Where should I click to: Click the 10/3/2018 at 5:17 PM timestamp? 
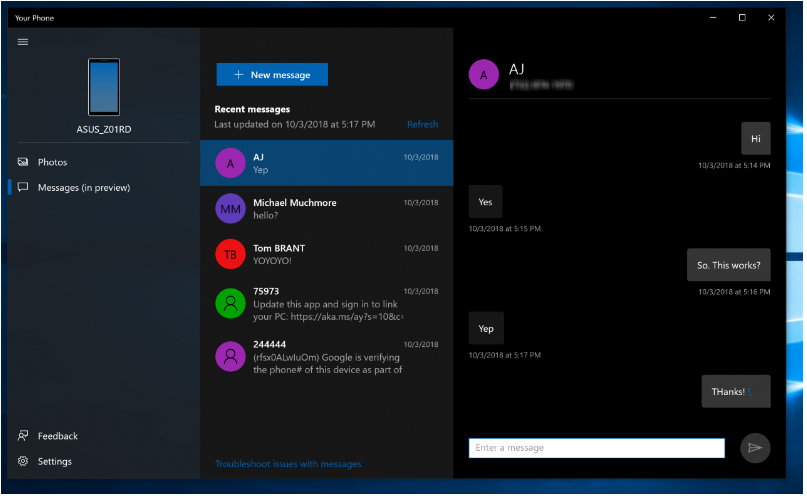coord(504,355)
